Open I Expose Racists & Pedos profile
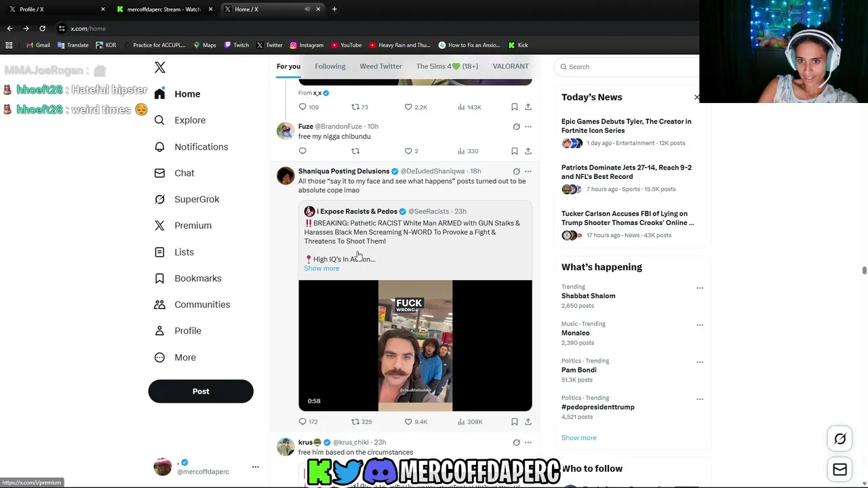Image resolution: width=868 pixels, height=488 pixels. [357, 211]
